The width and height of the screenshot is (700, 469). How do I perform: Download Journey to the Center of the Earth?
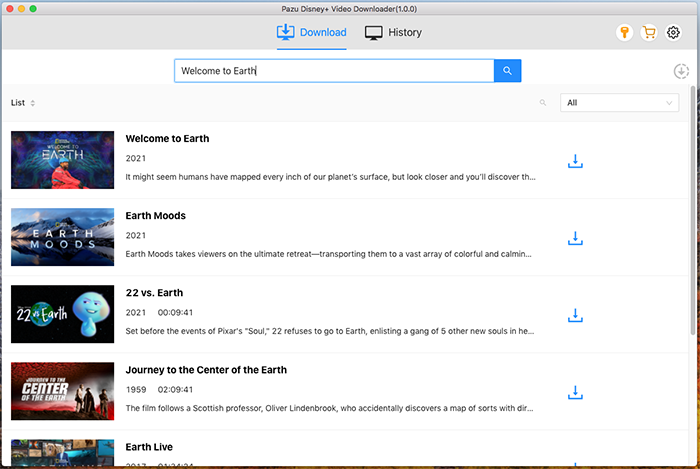(575, 392)
